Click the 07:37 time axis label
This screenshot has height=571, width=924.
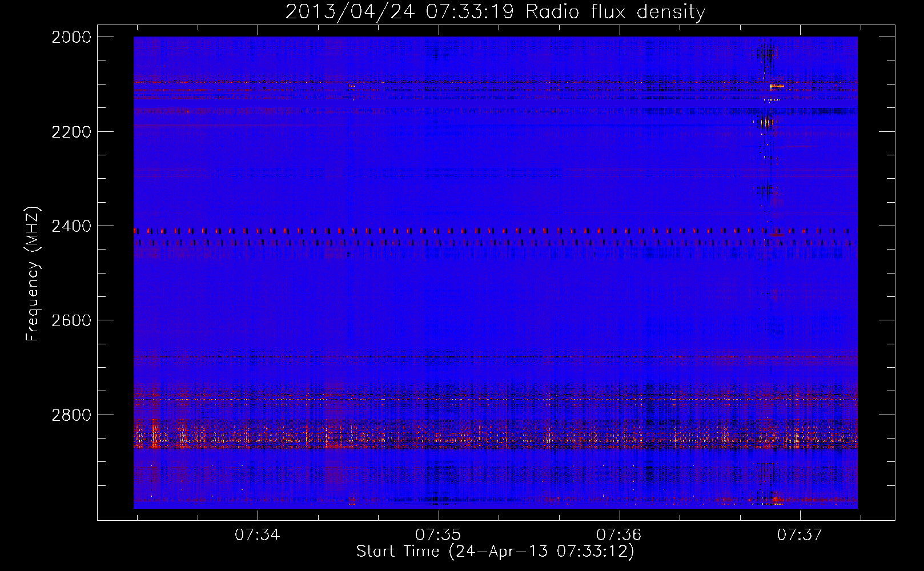pos(800,534)
